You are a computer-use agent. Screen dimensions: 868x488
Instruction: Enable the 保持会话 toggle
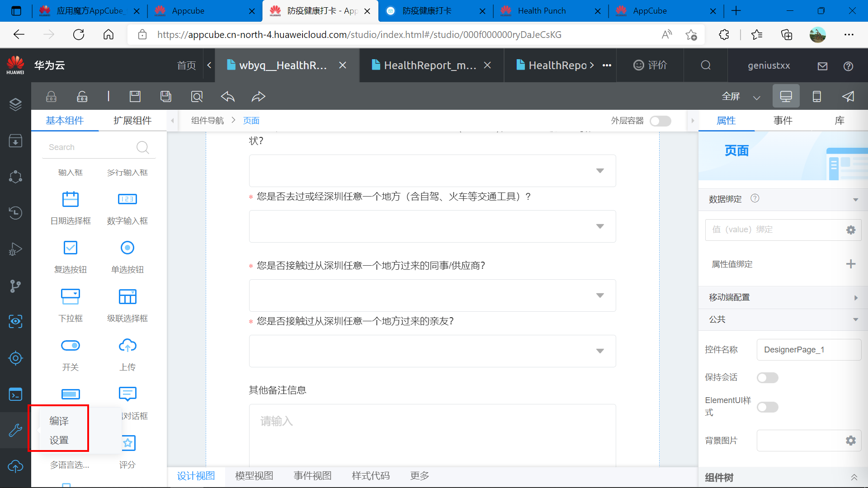[x=767, y=378]
